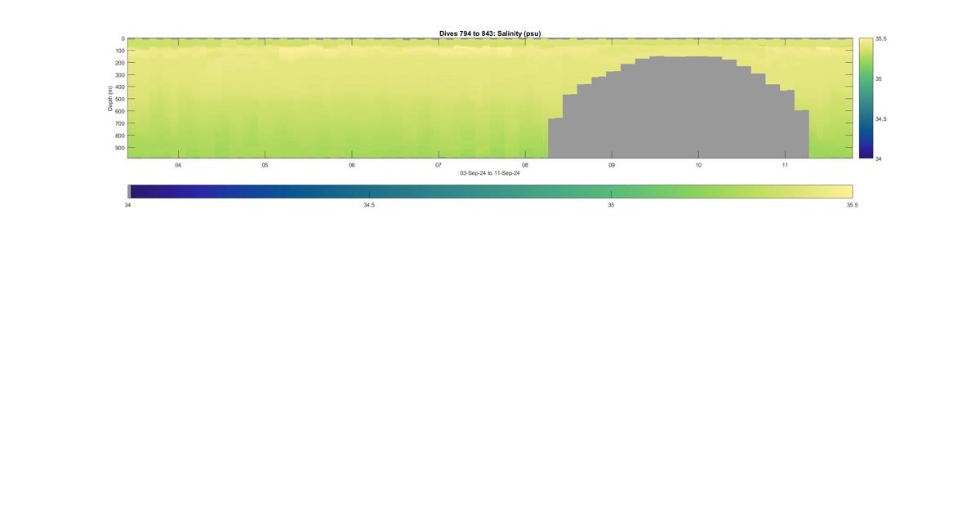Click "35.5" under the horizontal colorbar

point(852,205)
